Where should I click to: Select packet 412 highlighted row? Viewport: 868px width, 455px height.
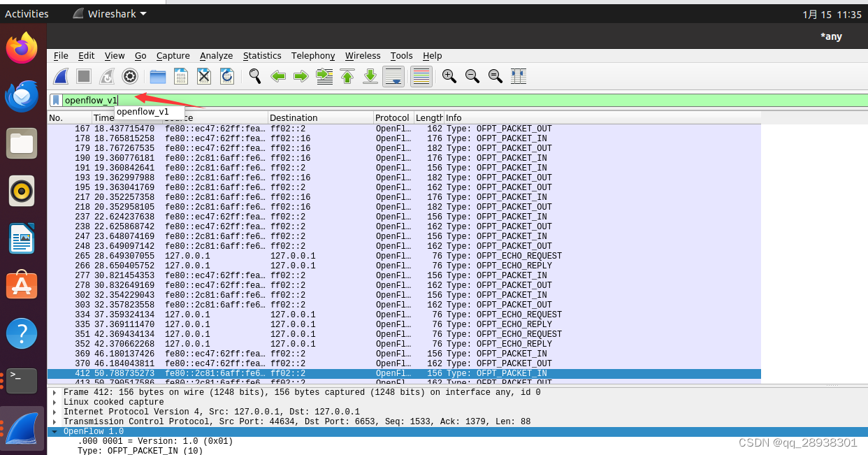404,373
